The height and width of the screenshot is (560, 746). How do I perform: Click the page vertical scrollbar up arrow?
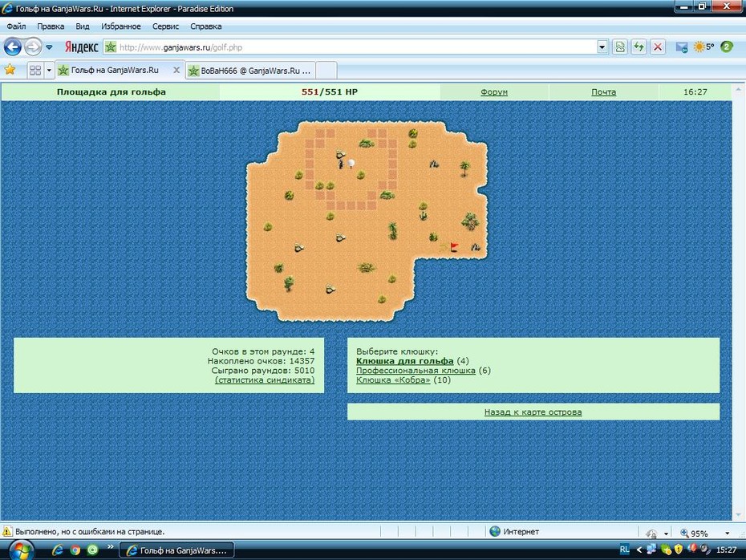coord(738,89)
